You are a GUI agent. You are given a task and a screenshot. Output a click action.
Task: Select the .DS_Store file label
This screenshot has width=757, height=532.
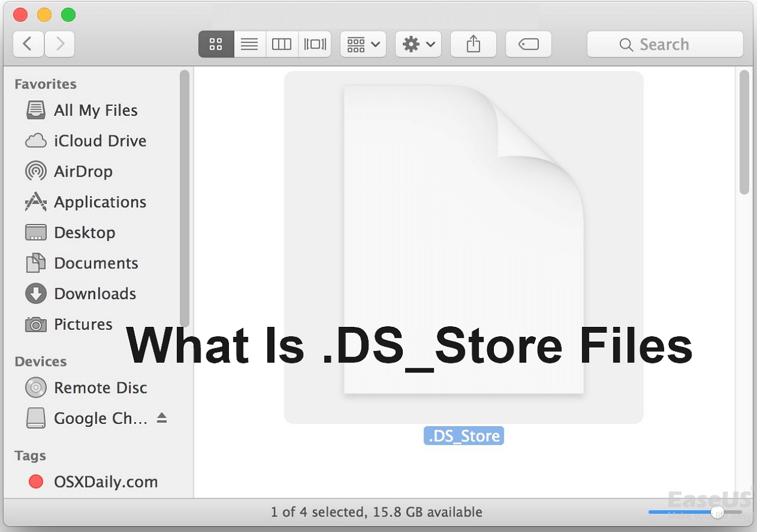point(464,436)
